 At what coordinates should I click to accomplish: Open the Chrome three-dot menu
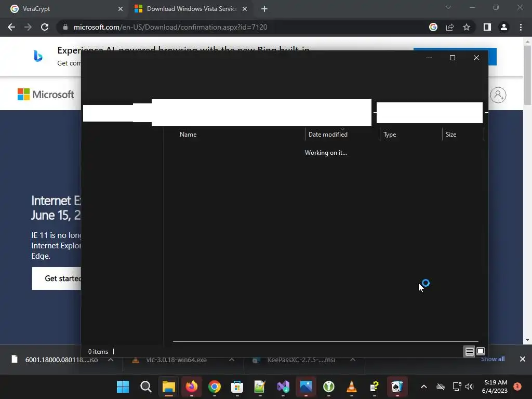[x=521, y=27]
